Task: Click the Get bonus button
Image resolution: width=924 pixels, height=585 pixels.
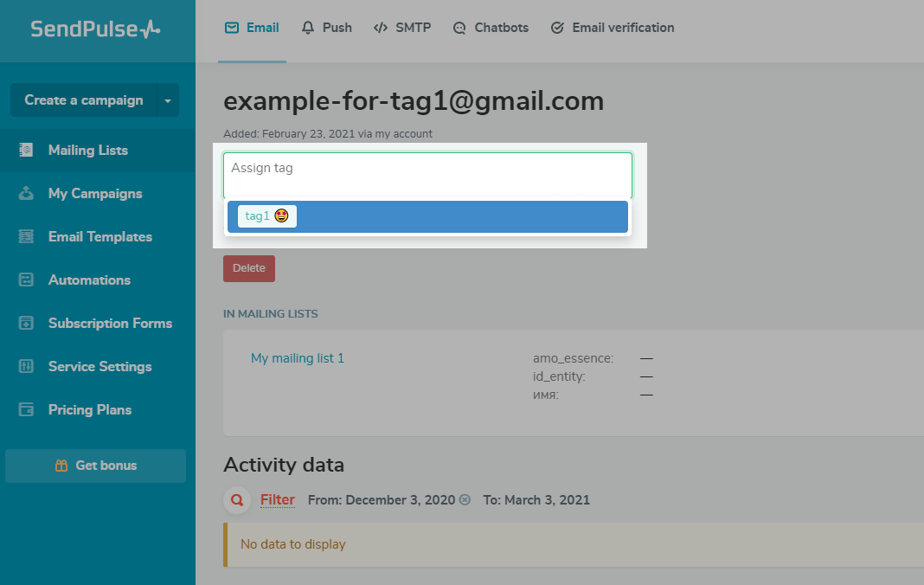Action: click(x=96, y=466)
